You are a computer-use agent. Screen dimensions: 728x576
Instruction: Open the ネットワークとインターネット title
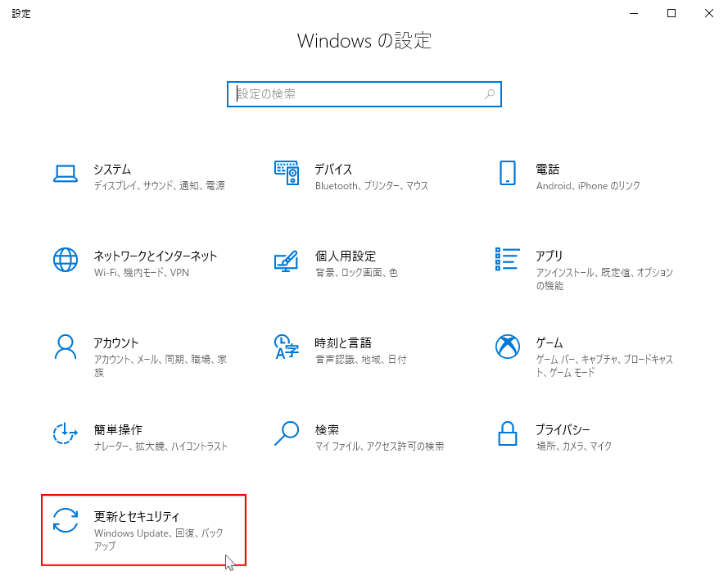tap(156, 256)
